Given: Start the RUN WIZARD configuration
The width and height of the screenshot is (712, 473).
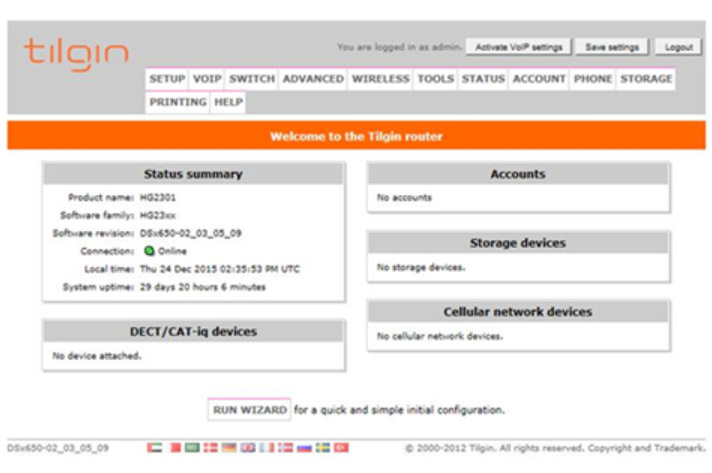Looking at the screenshot, I should pyautogui.click(x=249, y=410).
